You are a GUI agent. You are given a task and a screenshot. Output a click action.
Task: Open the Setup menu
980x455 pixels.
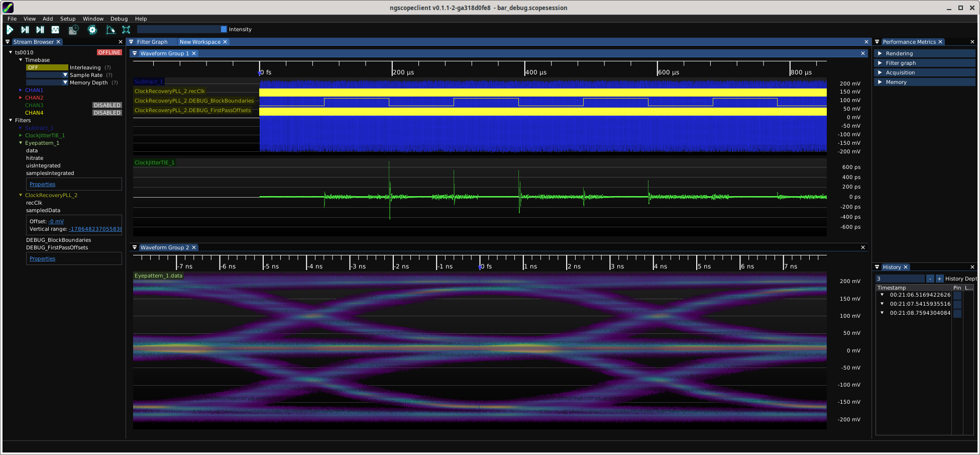point(68,19)
